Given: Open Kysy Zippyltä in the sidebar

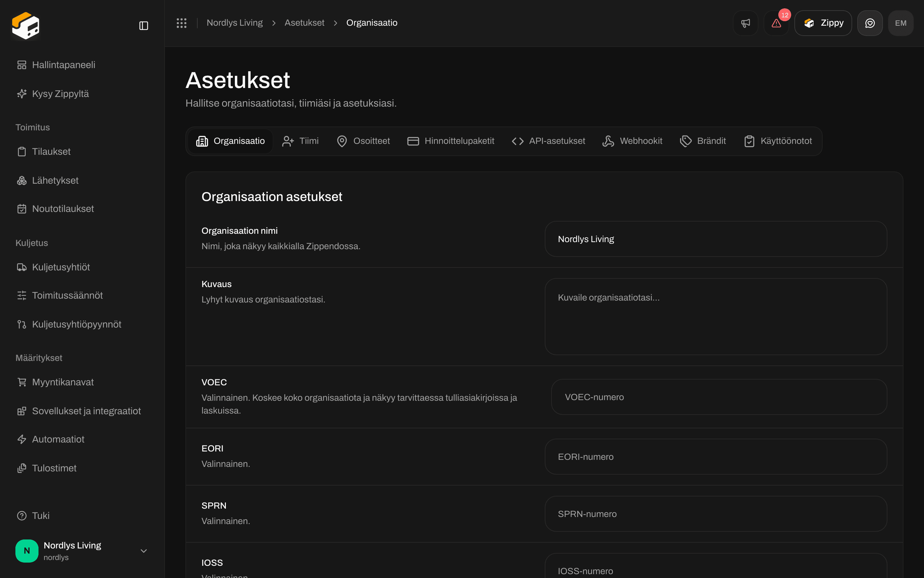Looking at the screenshot, I should [82, 94].
